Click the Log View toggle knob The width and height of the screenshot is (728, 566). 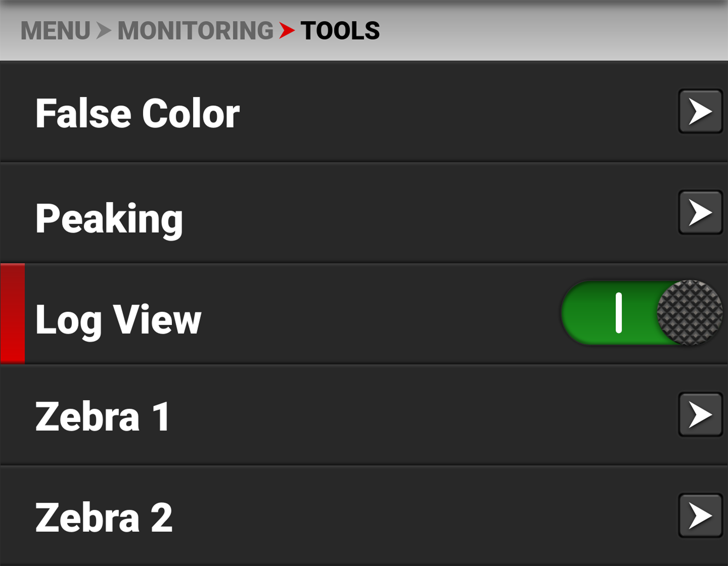click(x=689, y=313)
